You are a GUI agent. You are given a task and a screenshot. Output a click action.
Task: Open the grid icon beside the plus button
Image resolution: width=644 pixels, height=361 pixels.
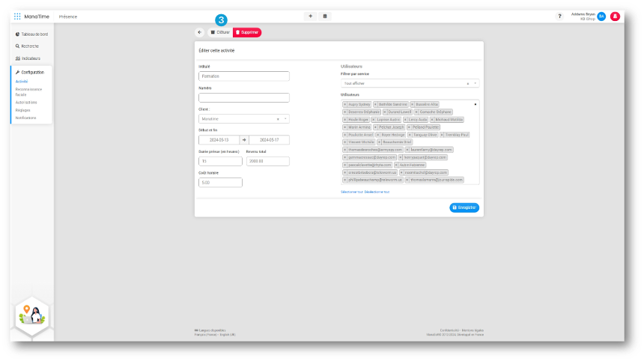pyautogui.click(x=325, y=16)
